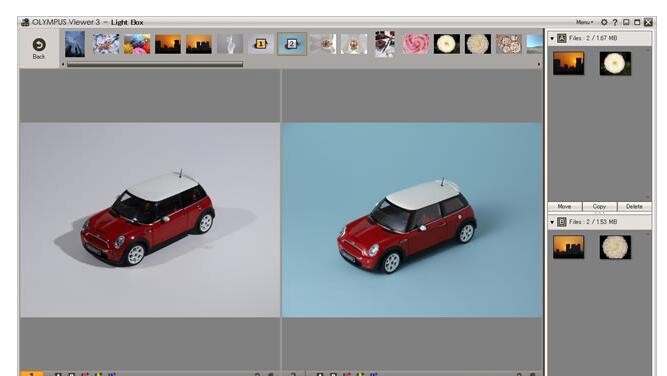Viewport: 667px width, 376px height.
Task: Click the filmstrip scroll left arrow
Action: 63,64
